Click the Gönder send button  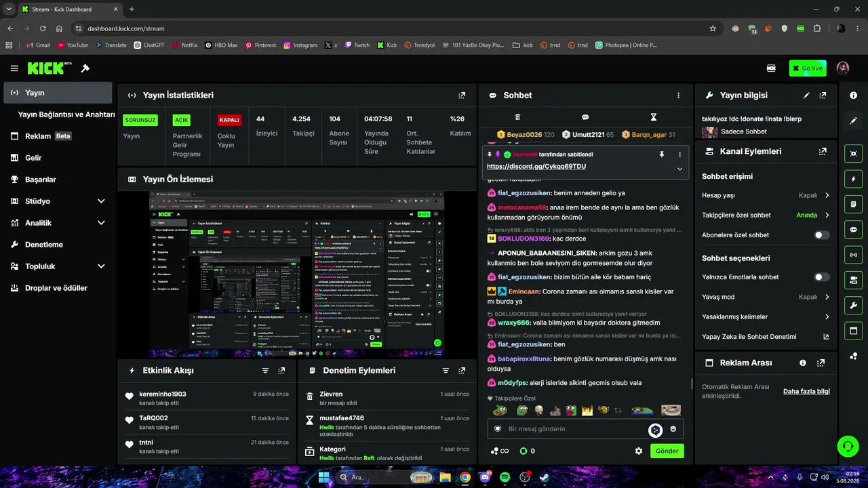pos(667,451)
